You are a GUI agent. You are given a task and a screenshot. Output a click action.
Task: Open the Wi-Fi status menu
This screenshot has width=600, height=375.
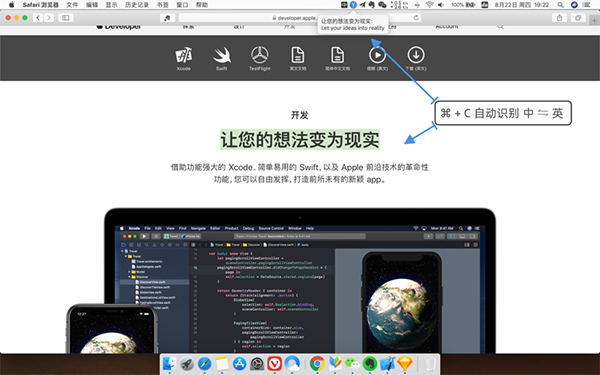coord(429,5)
